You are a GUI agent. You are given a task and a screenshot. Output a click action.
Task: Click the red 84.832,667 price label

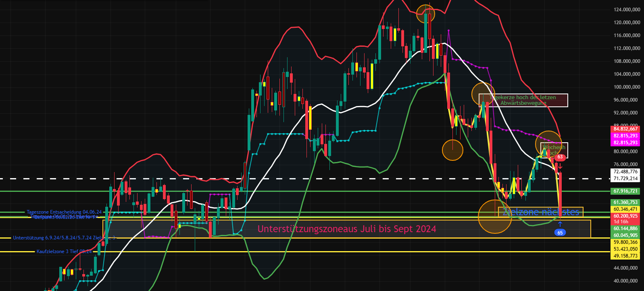pos(625,129)
